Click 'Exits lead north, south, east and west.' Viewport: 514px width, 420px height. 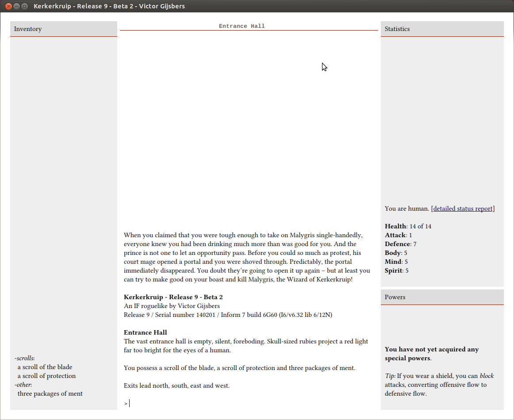176,385
